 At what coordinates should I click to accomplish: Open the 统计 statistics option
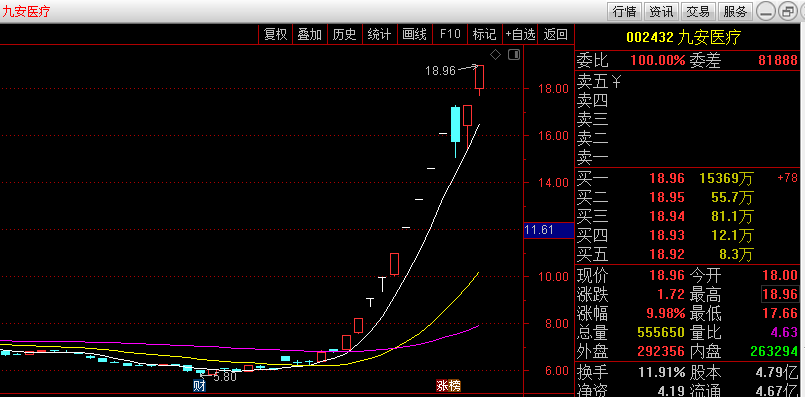pyautogui.click(x=379, y=34)
